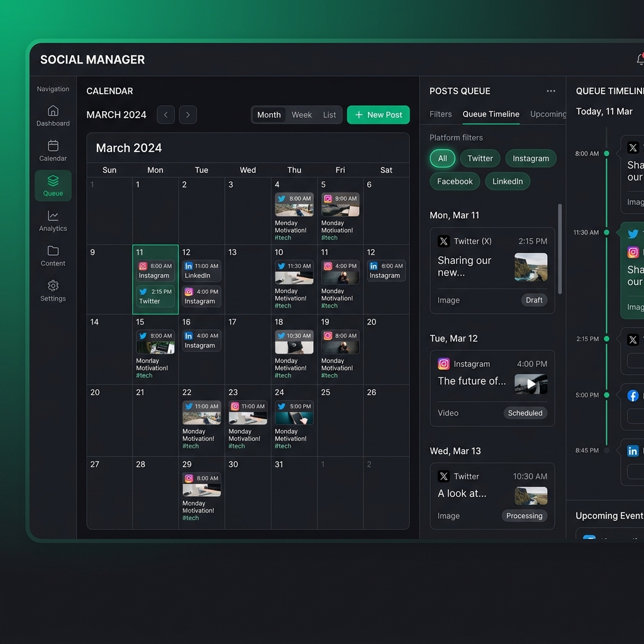Screen dimensions: 644x644
Task: Select the 8:45 PM timeline marker dot
Action: [x=606, y=450]
